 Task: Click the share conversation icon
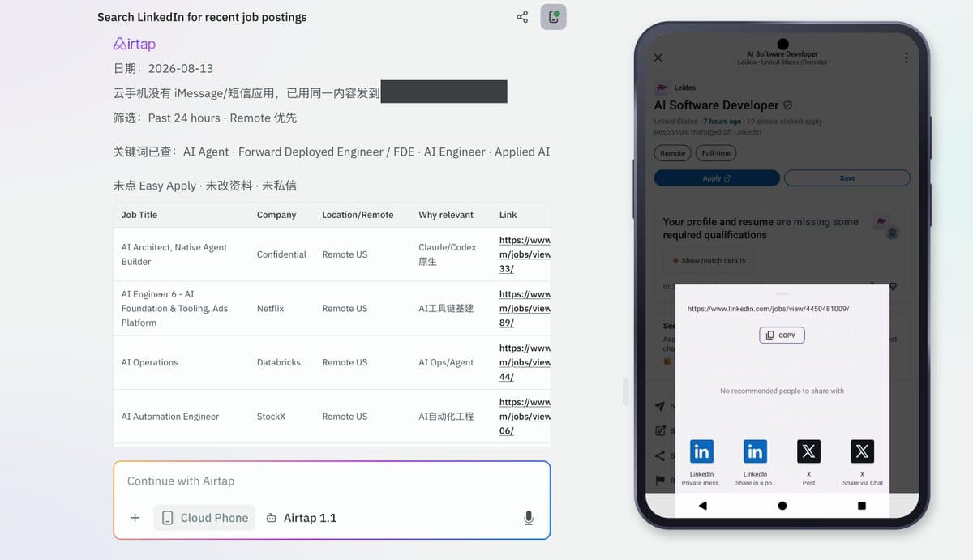(x=522, y=17)
